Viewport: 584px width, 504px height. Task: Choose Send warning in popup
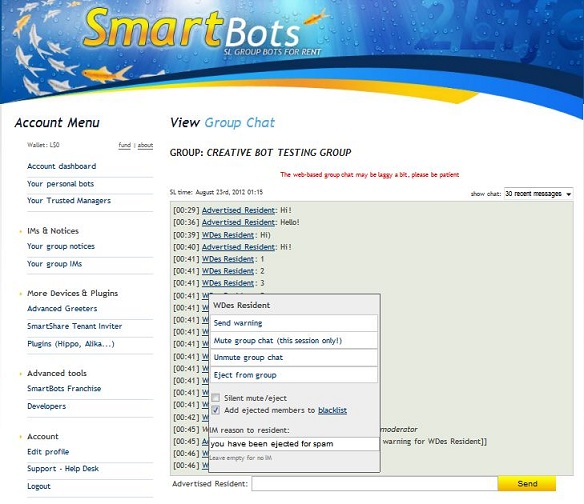294,323
